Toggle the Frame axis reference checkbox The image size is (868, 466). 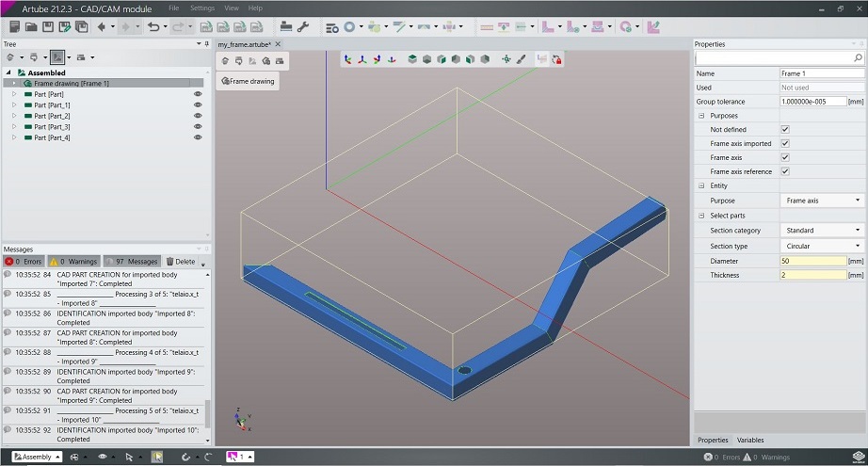point(785,171)
